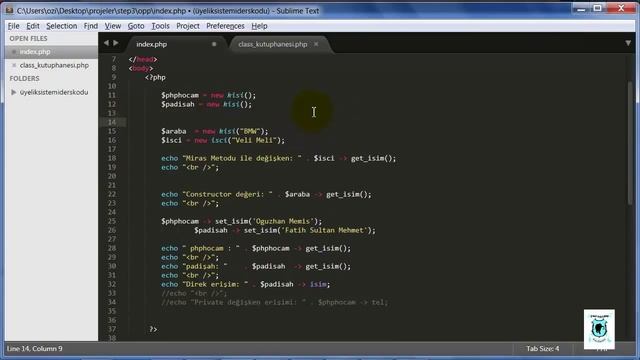Click the $isci = new isci("Veli Meli") line
This screenshot has height=360, width=640.
pyautogui.click(x=223, y=140)
